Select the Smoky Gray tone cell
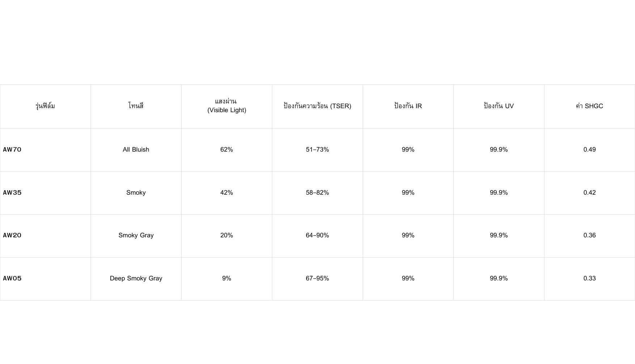The width and height of the screenshot is (635, 364). tap(136, 236)
